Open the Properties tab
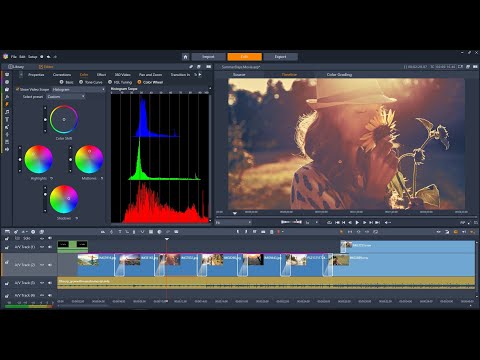 (36, 75)
